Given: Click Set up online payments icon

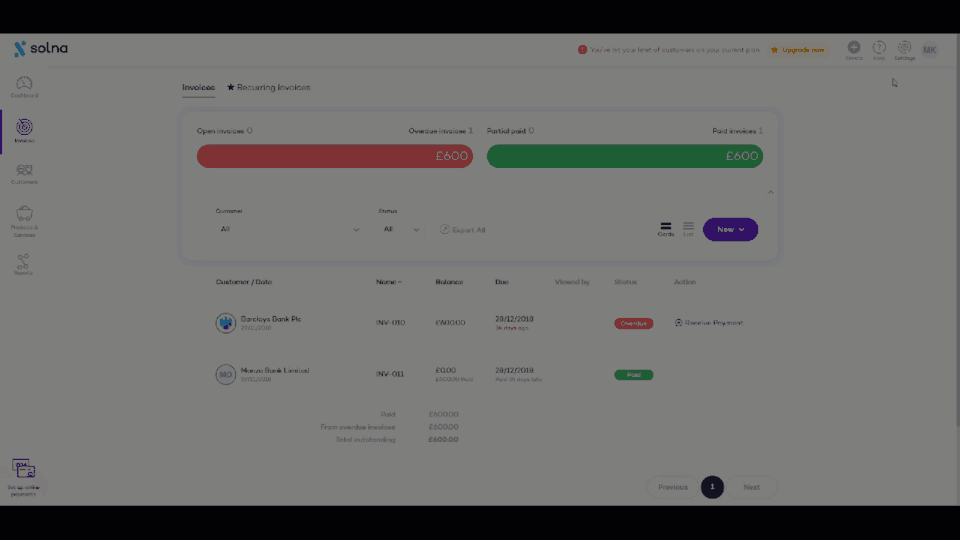Looking at the screenshot, I should 23,478.
